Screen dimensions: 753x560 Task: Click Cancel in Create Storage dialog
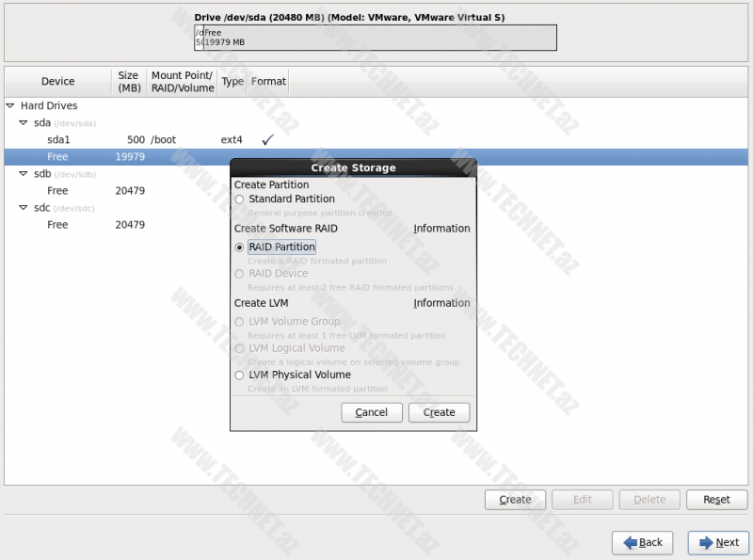pos(371,412)
